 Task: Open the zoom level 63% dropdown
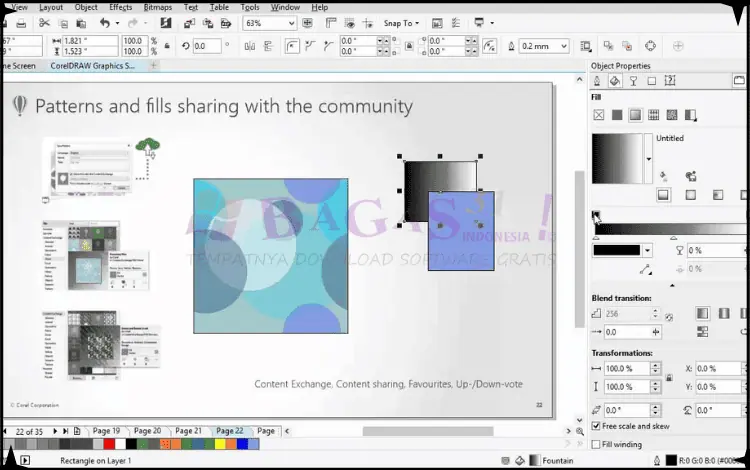tap(290, 23)
